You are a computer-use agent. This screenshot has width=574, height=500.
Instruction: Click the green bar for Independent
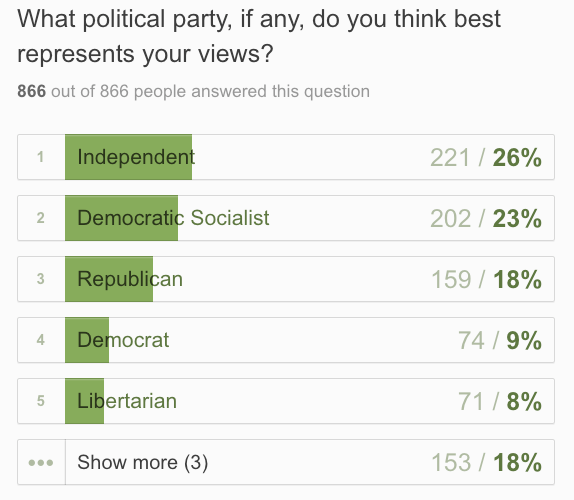click(x=128, y=157)
